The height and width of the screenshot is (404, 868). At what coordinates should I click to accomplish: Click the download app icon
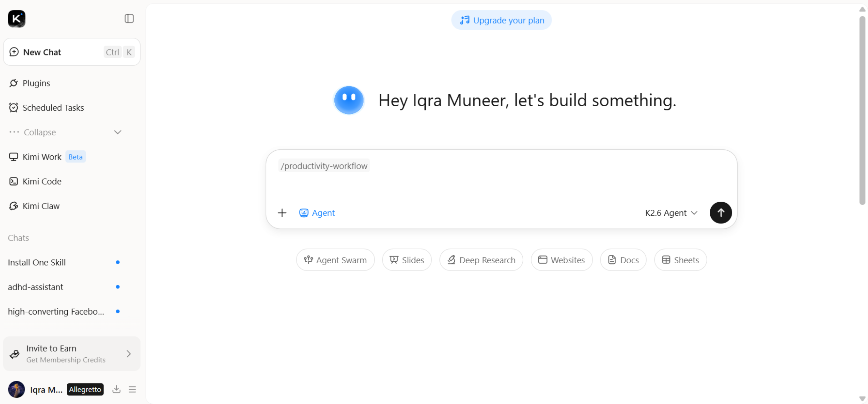click(x=116, y=389)
